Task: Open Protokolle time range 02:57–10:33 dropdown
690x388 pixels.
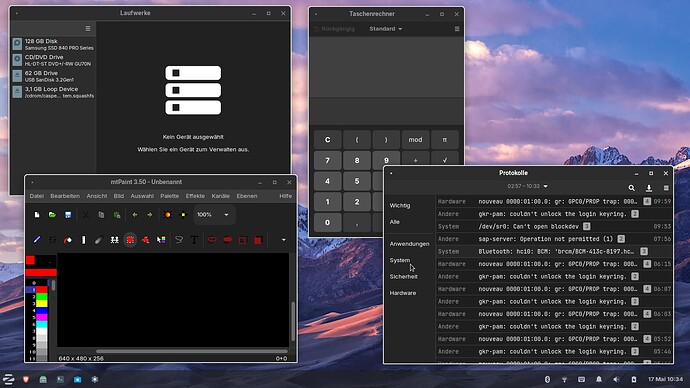Action: click(x=527, y=186)
